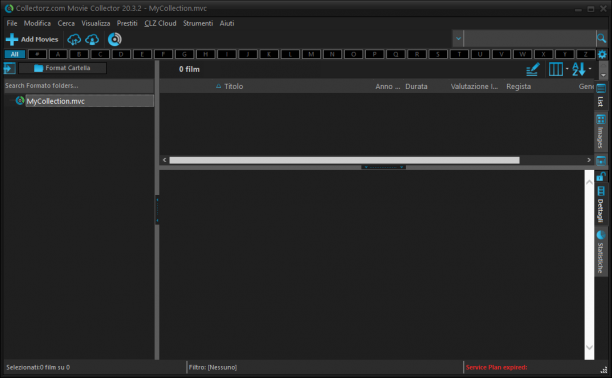Switch to the Statistiche panel tab
This screenshot has width=612, height=378.
pyautogui.click(x=601, y=252)
